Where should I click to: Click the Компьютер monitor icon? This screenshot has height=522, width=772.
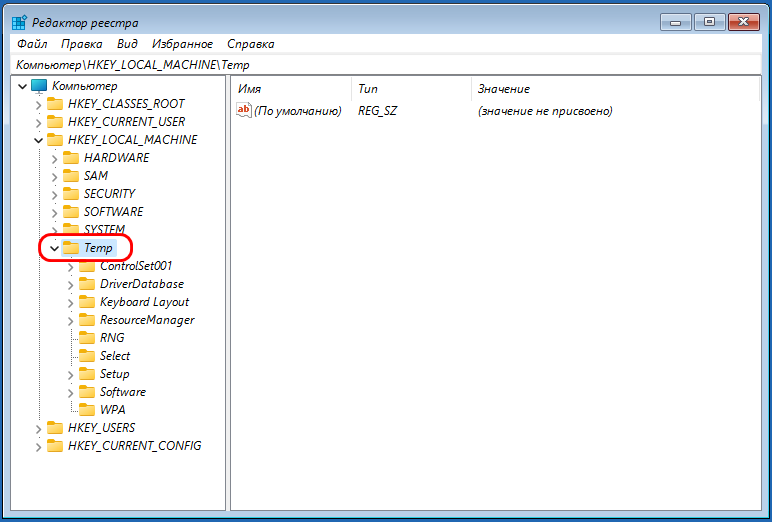tap(39, 86)
